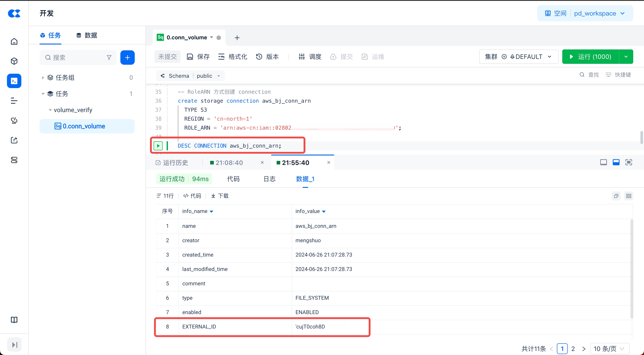Click the 保存 save button

pyautogui.click(x=198, y=57)
